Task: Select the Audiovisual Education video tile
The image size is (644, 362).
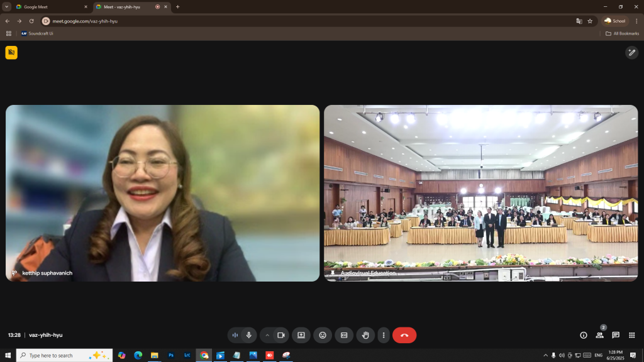Action: coord(480,192)
